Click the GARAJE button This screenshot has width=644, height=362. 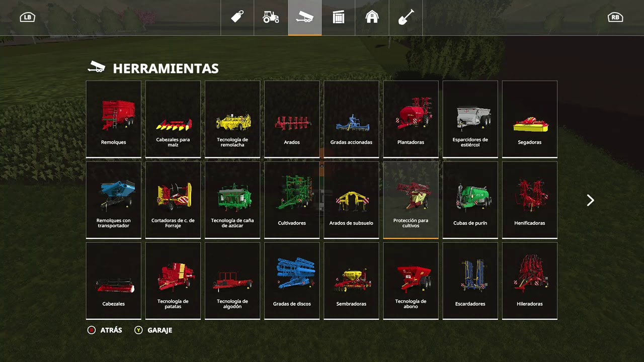(153, 330)
